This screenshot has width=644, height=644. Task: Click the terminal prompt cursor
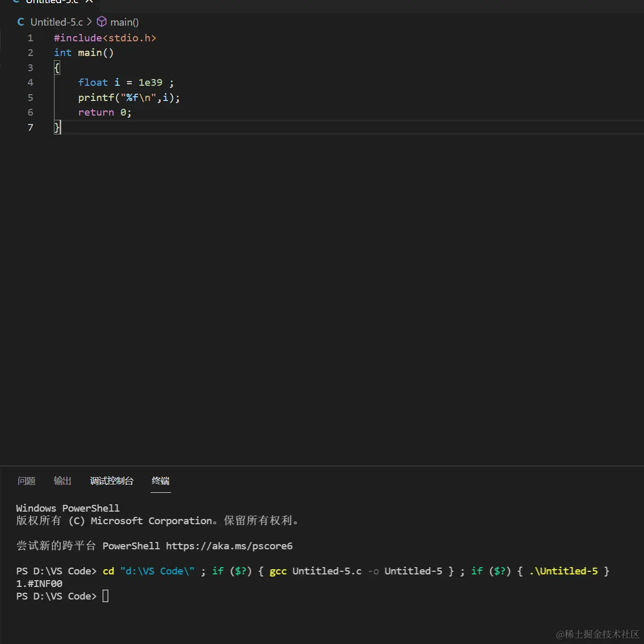click(105, 596)
